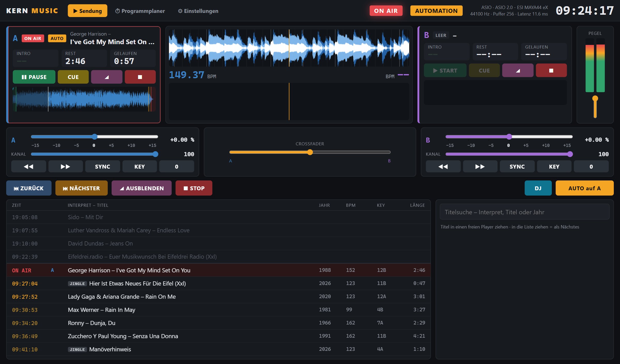The height and width of the screenshot is (364, 620).
Task: Open the Einstellungen tab
Action: coord(198,11)
